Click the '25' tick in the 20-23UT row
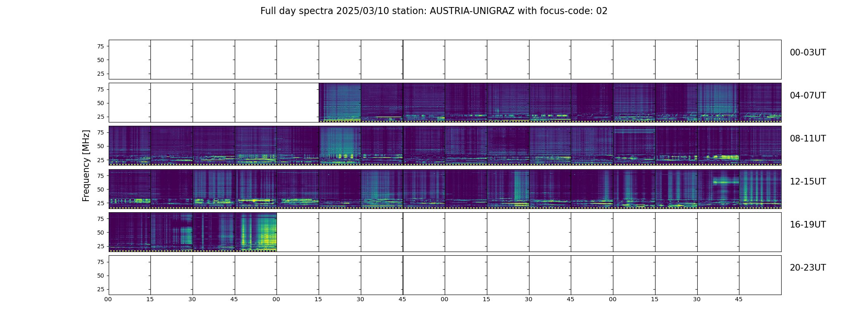This screenshot has height=331, width=868. coord(100,289)
